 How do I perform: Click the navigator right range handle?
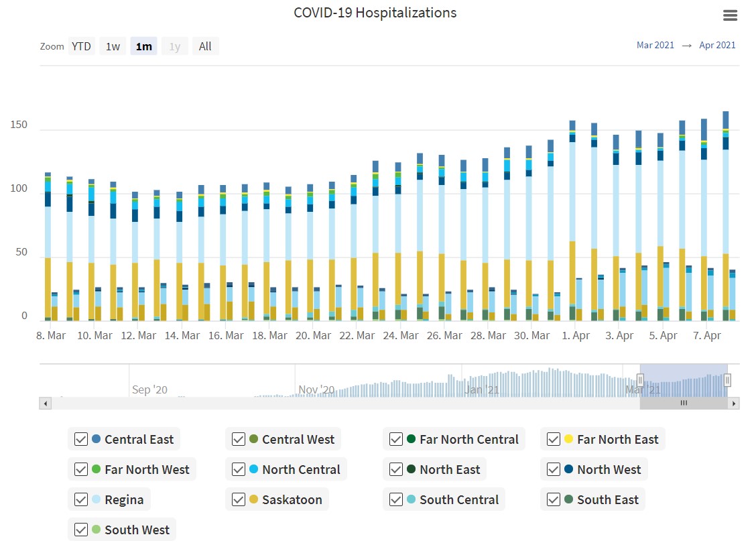(x=727, y=380)
